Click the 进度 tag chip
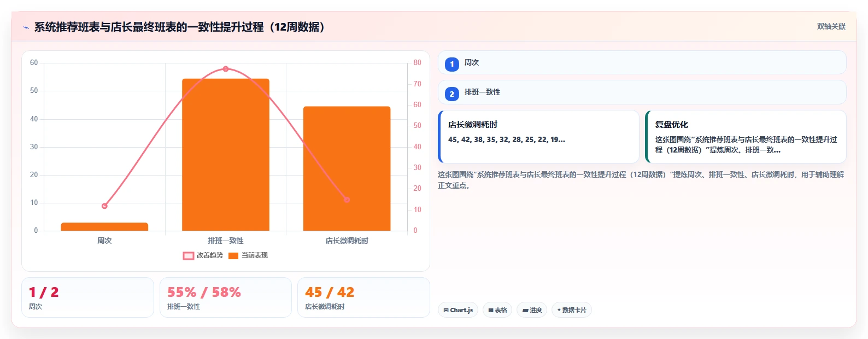Image resolution: width=868 pixels, height=339 pixels. 532,310
